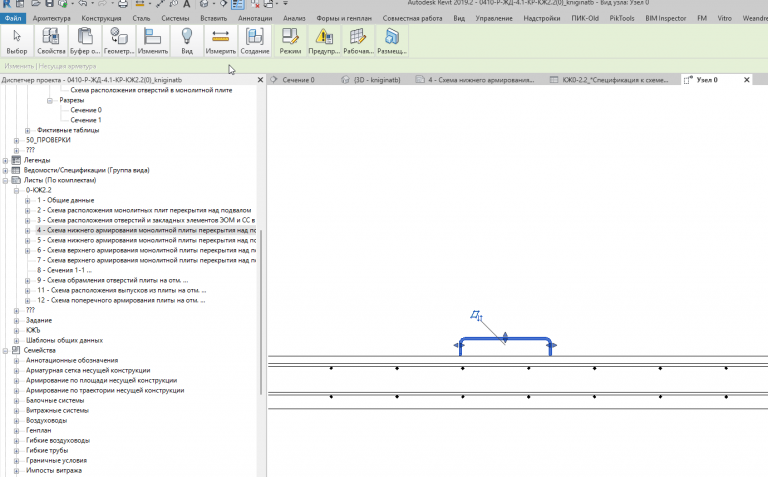
Task: Open the Буфер обмена clipboard panel
Action: coord(85,41)
